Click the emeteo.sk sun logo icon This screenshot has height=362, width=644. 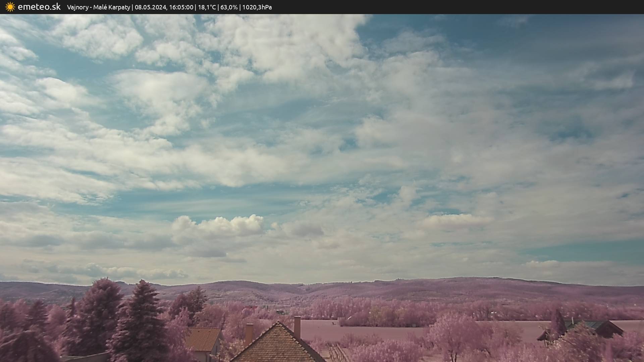[10, 7]
